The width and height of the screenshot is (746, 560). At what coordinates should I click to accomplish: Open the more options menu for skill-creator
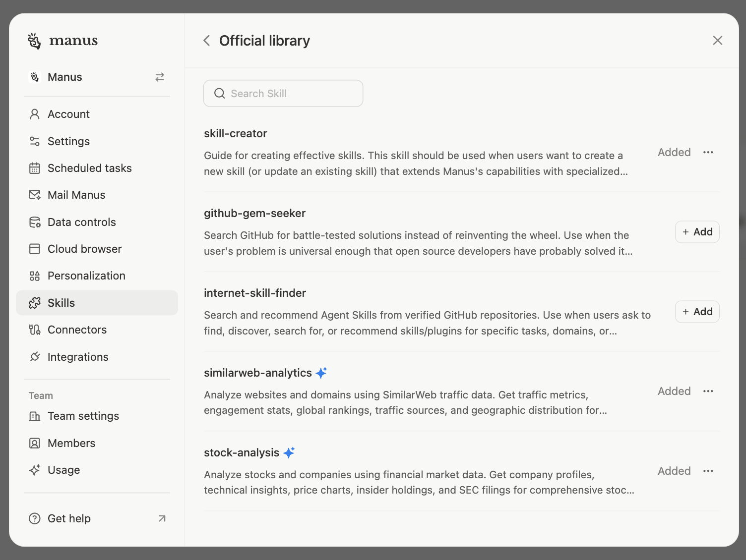708,152
